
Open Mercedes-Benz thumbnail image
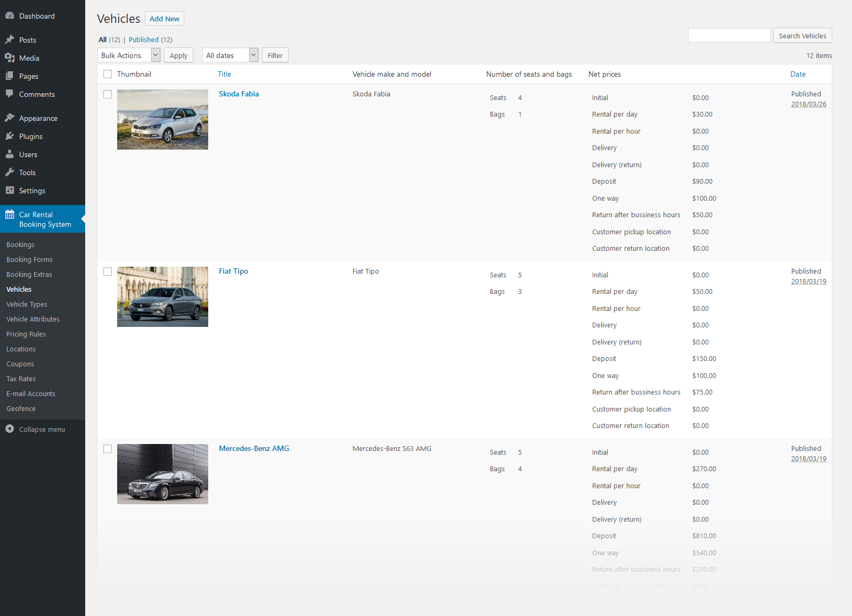(162, 474)
